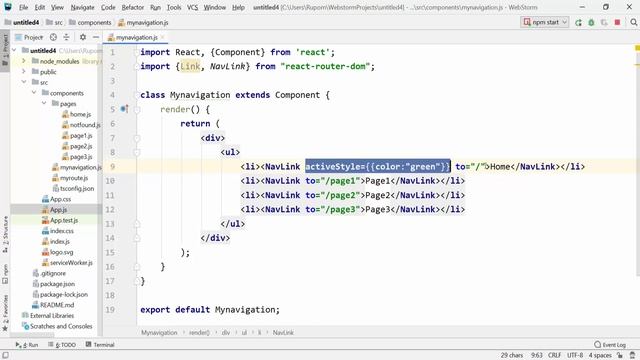This screenshot has height=360, width=640.
Task: Collapse the src folder
Action: tap(24, 82)
